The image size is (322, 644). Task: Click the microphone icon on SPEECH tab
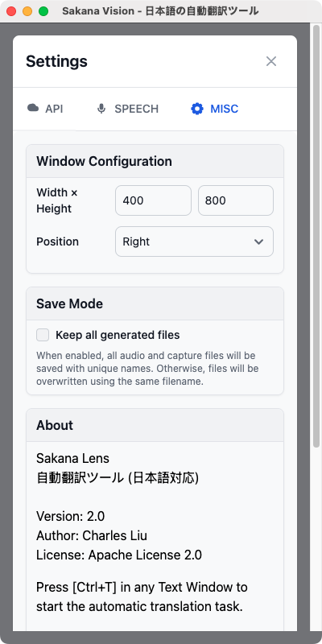coord(101,109)
